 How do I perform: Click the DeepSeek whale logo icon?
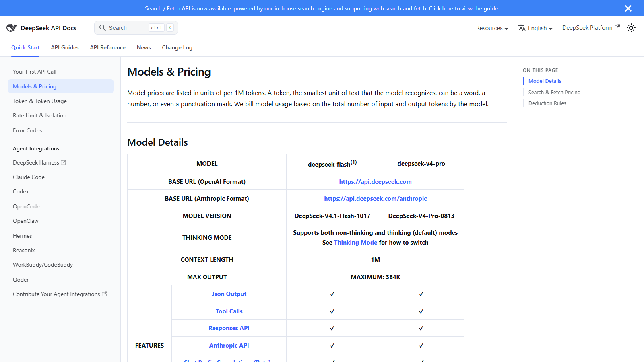coord(12,28)
